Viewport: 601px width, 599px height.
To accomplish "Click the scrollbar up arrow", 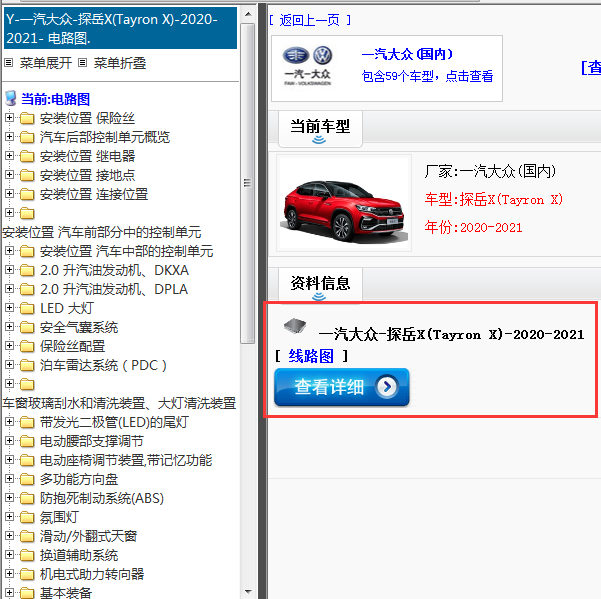I will [x=248, y=15].
